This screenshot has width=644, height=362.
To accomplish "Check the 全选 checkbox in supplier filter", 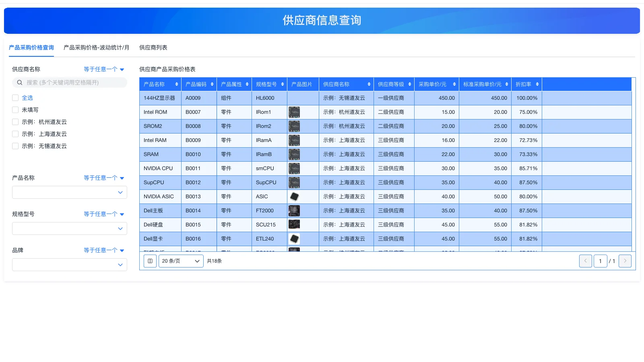I will click(15, 97).
